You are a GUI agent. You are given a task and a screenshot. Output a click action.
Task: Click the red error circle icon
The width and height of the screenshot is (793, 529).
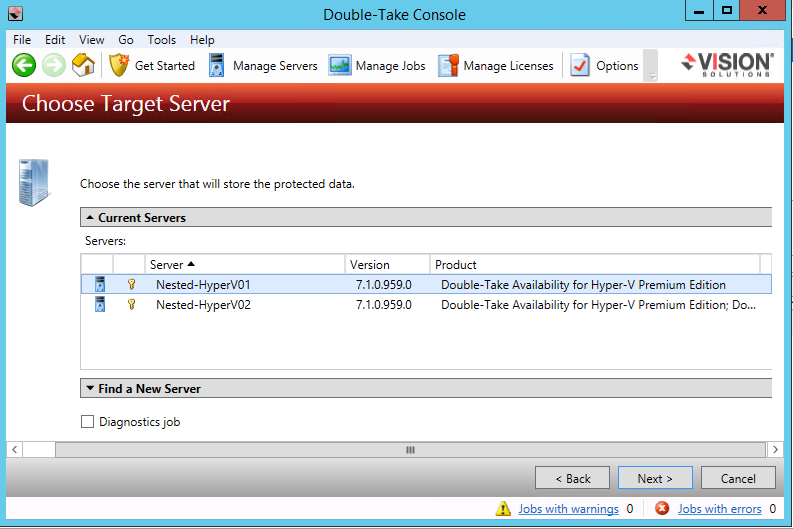click(x=662, y=508)
